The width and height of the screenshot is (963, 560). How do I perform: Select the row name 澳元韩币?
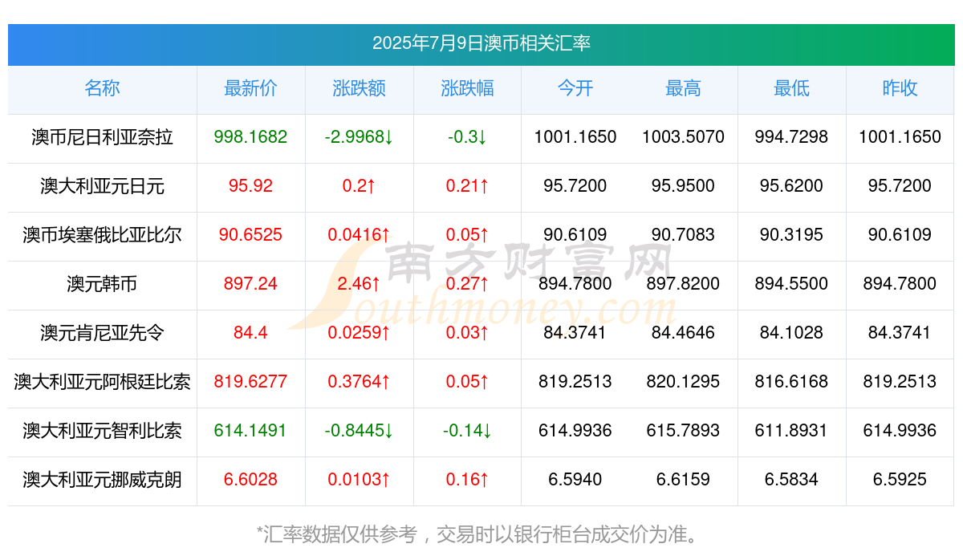click(x=102, y=284)
